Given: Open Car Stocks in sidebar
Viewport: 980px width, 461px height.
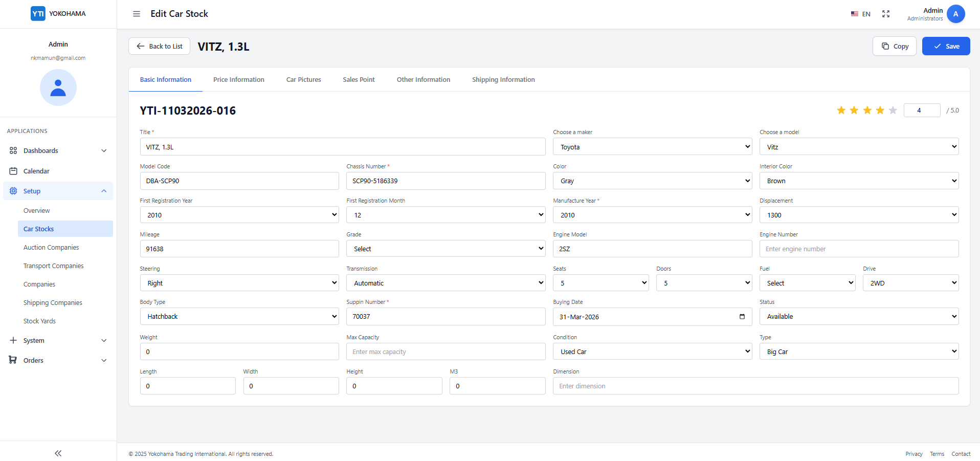Looking at the screenshot, I should point(65,229).
